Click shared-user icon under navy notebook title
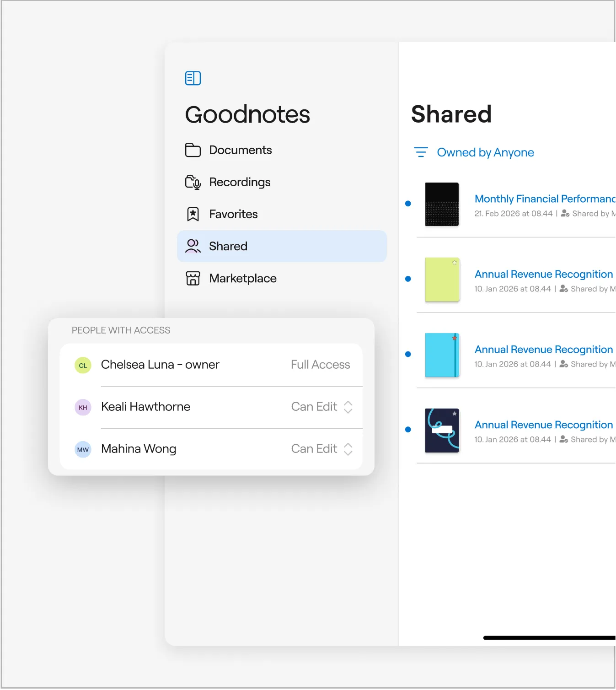 (564, 439)
